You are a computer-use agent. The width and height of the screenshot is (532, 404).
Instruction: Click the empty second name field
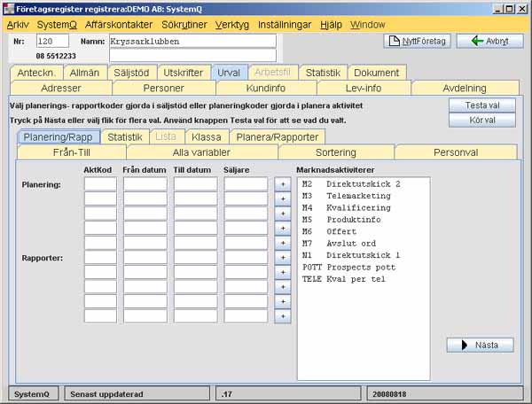click(x=192, y=56)
